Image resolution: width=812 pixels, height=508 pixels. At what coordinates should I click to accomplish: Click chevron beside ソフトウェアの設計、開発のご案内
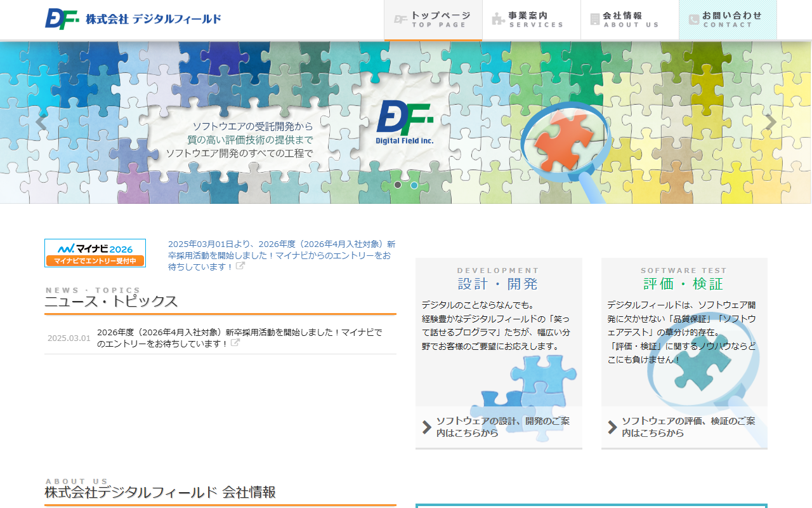pos(427,427)
